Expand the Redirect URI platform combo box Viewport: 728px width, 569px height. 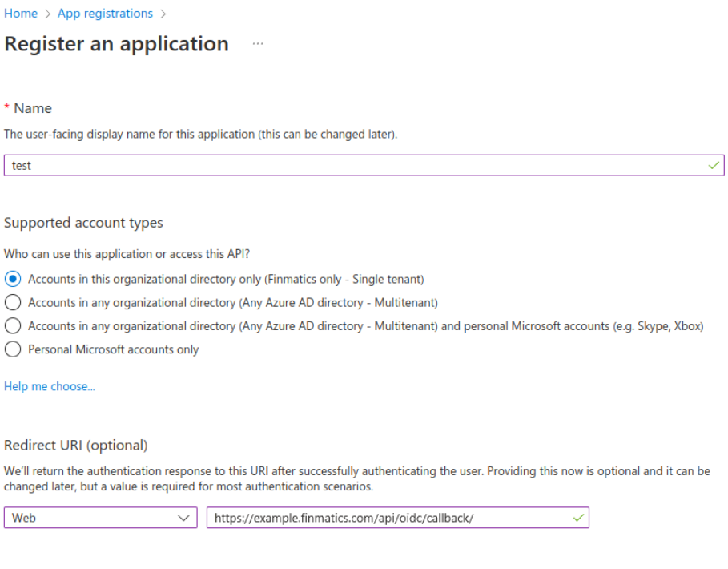pos(100,517)
